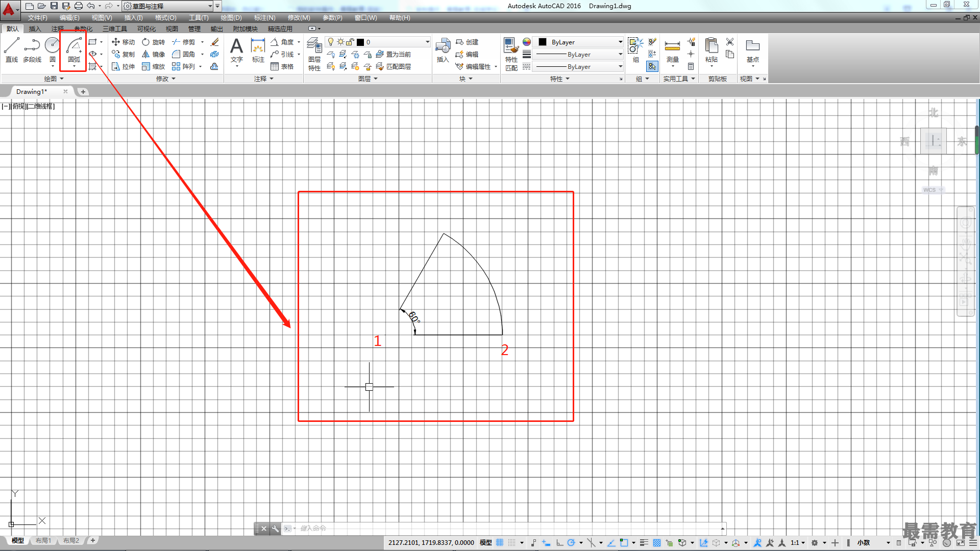The height and width of the screenshot is (551, 980).
Task: Click the layer color black swatch
Action: click(360, 42)
